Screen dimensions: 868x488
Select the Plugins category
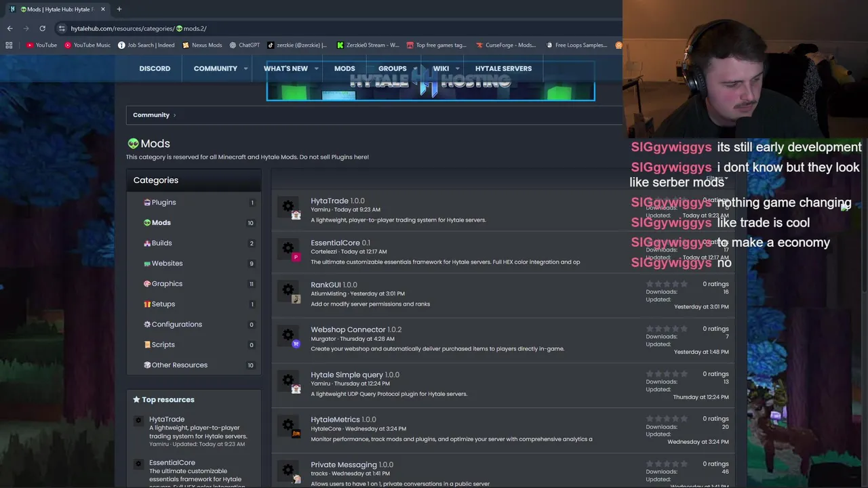(x=163, y=202)
